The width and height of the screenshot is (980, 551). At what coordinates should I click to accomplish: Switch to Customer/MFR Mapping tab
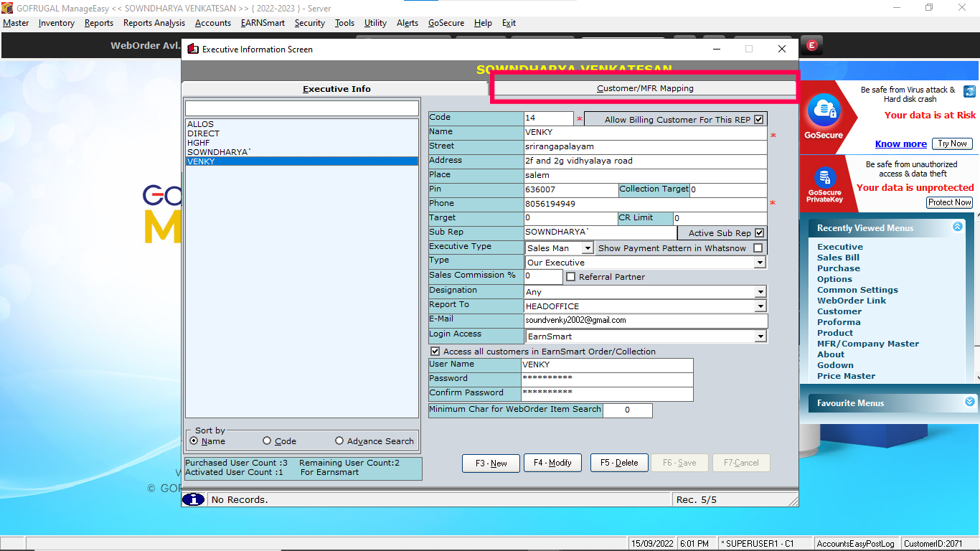[645, 88]
